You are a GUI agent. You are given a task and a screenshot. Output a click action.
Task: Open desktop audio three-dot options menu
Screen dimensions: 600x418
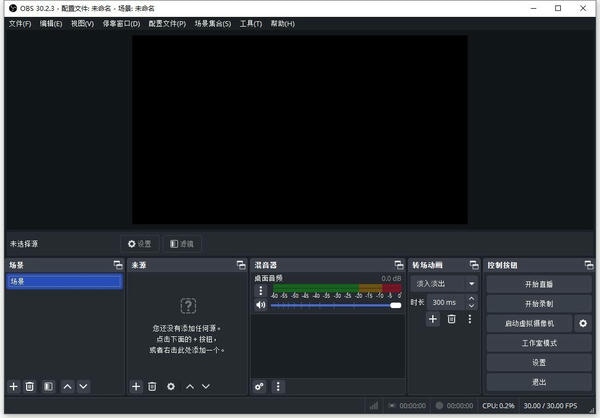(261, 291)
